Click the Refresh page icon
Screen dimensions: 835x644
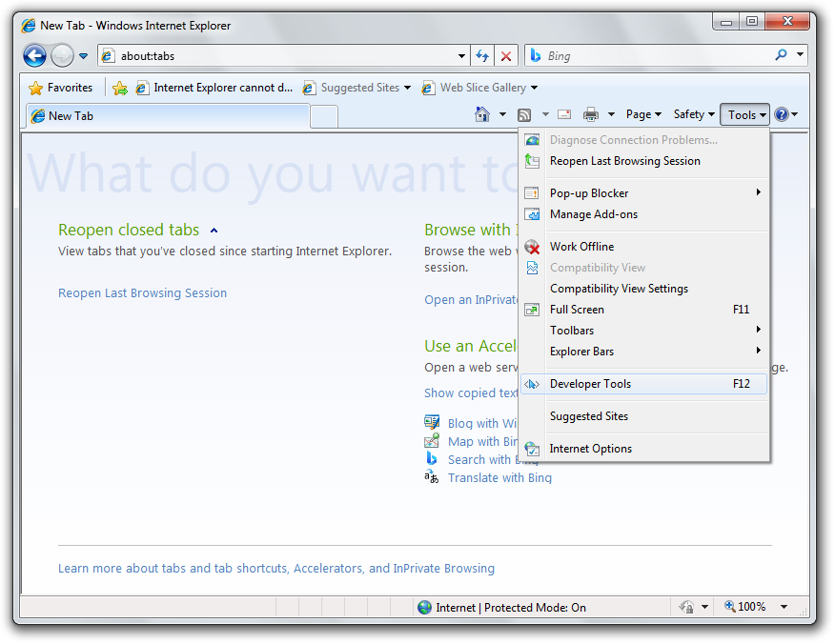[482, 56]
